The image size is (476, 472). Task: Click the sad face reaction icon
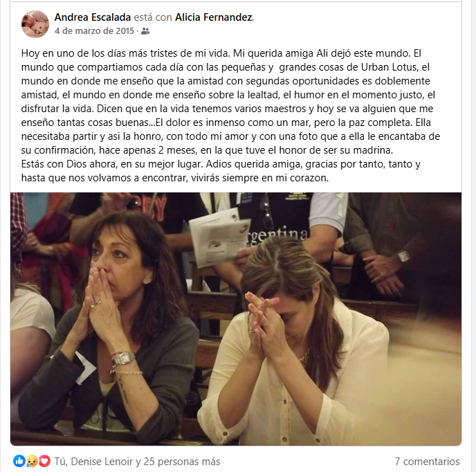tap(32, 461)
